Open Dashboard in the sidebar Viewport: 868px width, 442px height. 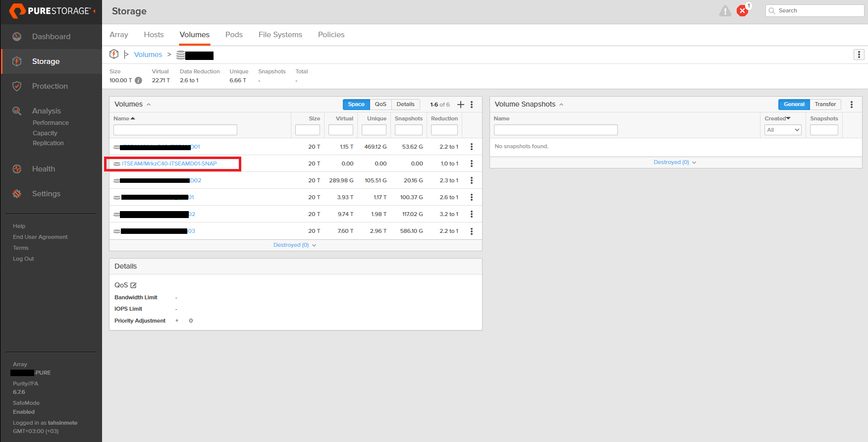pyautogui.click(x=51, y=37)
